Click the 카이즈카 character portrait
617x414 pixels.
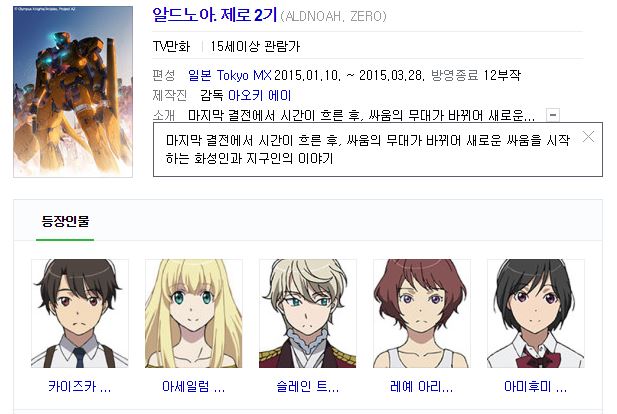pos(80,313)
